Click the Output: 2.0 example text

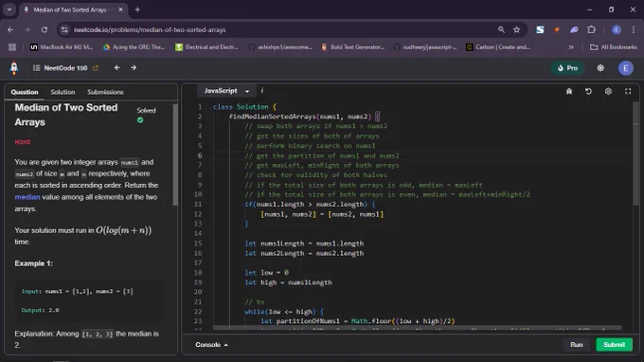pos(40,310)
